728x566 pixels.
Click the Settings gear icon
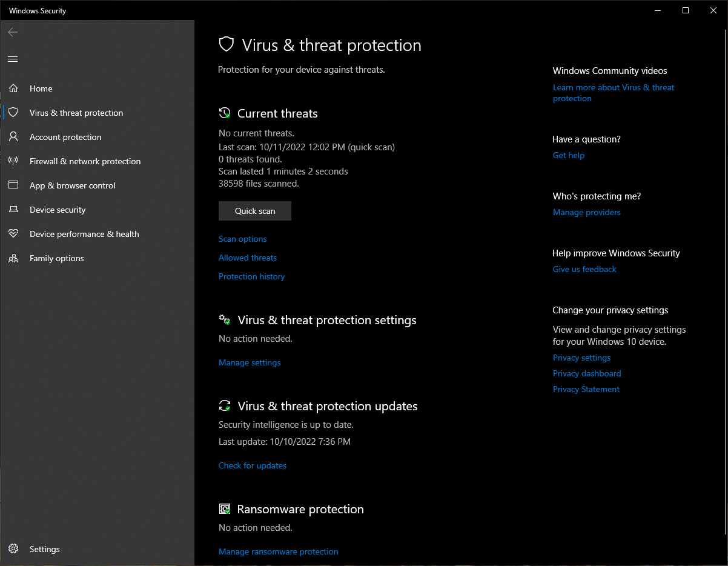(13, 549)
